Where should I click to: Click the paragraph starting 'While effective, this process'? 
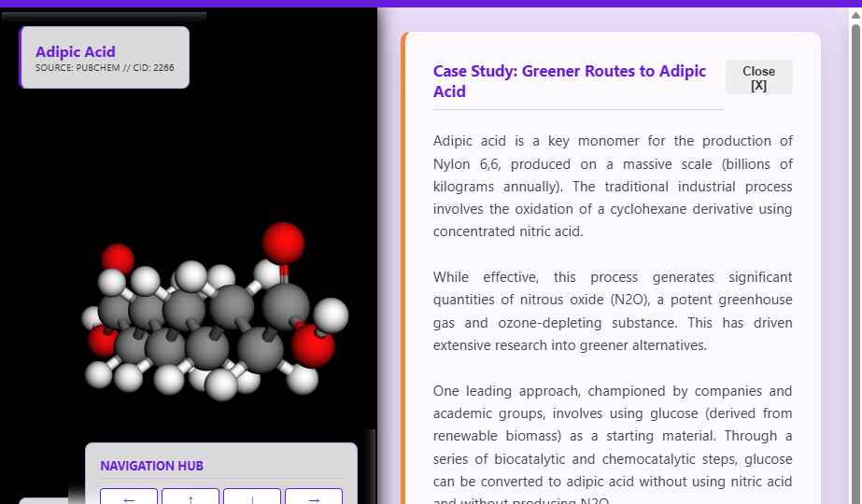[x=613, y=311]
